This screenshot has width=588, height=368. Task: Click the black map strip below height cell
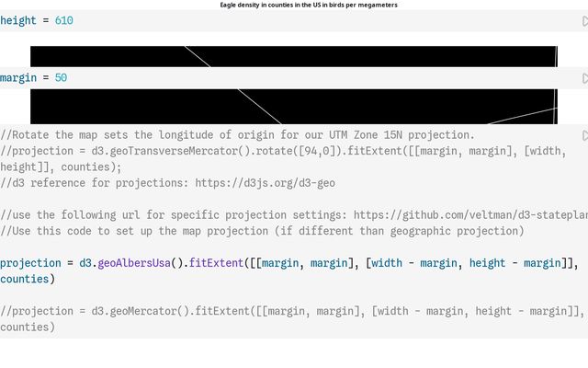coord(294,56)
